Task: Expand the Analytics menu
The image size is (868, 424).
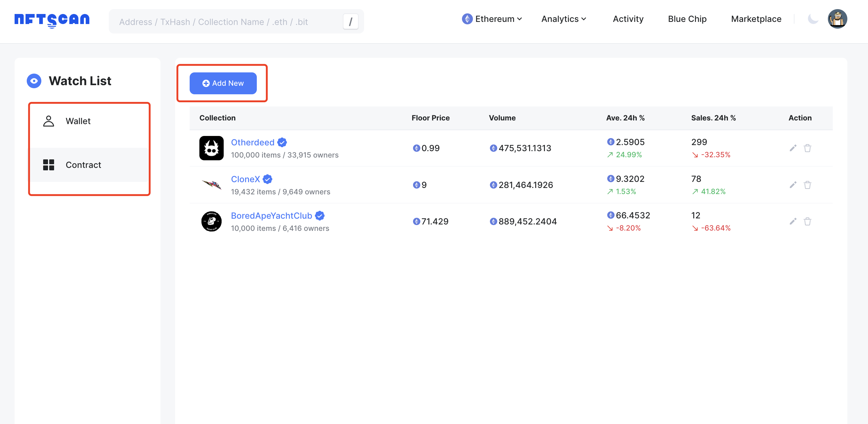Action: 563,19
